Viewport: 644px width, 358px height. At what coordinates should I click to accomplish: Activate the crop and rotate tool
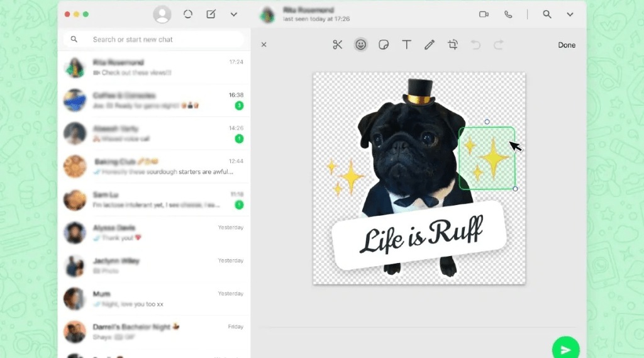(453, 45)
